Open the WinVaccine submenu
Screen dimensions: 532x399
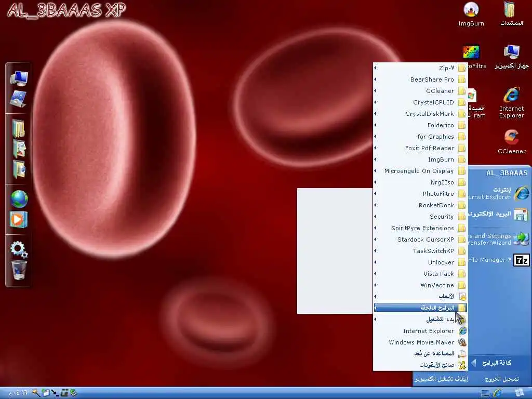coord(420,285)
